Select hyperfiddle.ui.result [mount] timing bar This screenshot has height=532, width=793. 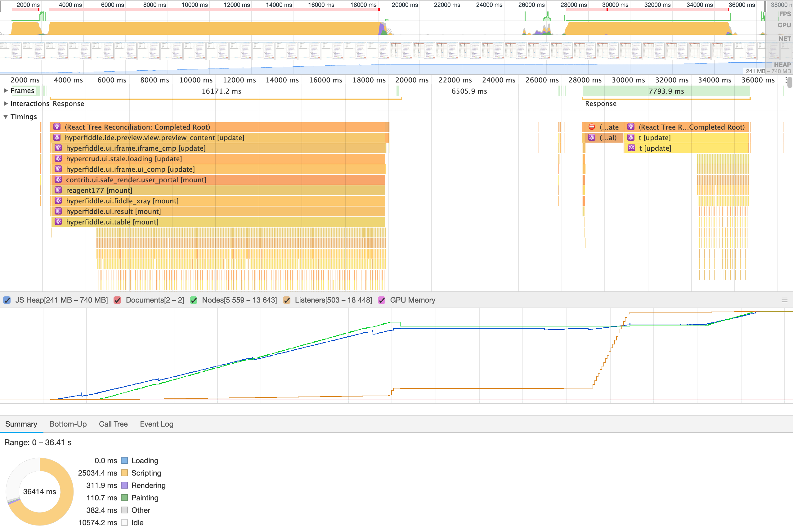pos(217,211)
